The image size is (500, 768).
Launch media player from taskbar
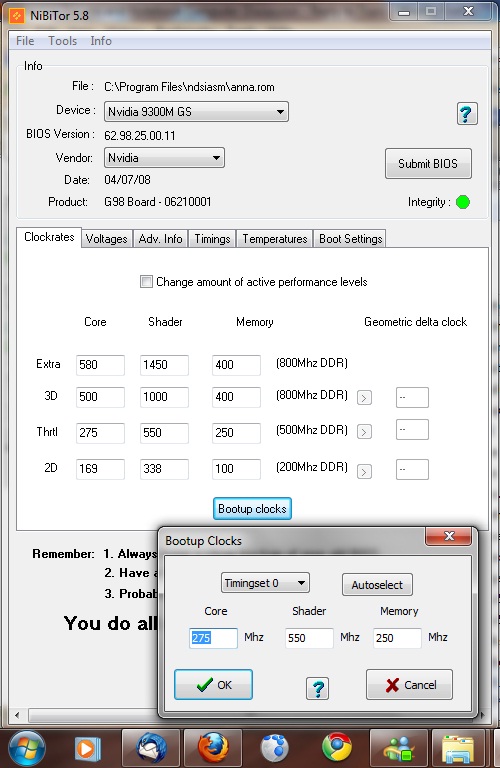tap(88, 748)
